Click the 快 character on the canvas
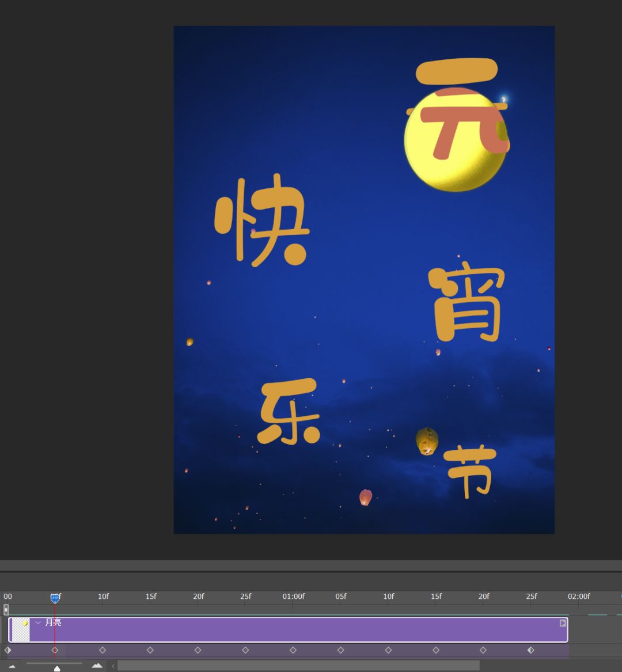This screenshot has width=622, height=672. tap(262, 222)
